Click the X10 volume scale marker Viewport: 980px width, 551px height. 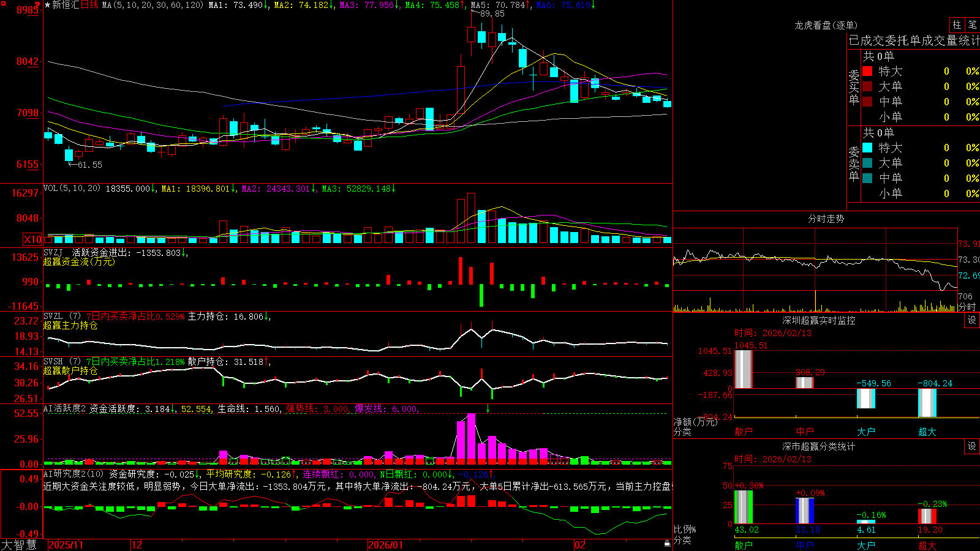pyautogui.click(x=32, y=239)
